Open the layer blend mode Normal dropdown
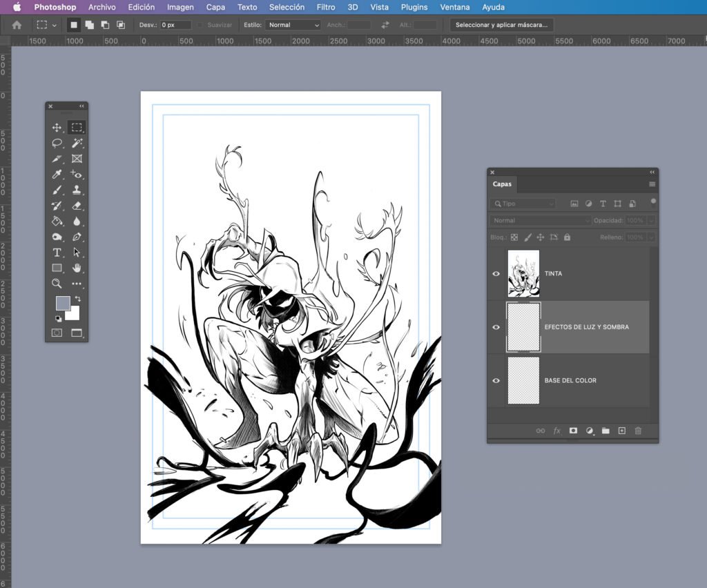 coord(541,221)
